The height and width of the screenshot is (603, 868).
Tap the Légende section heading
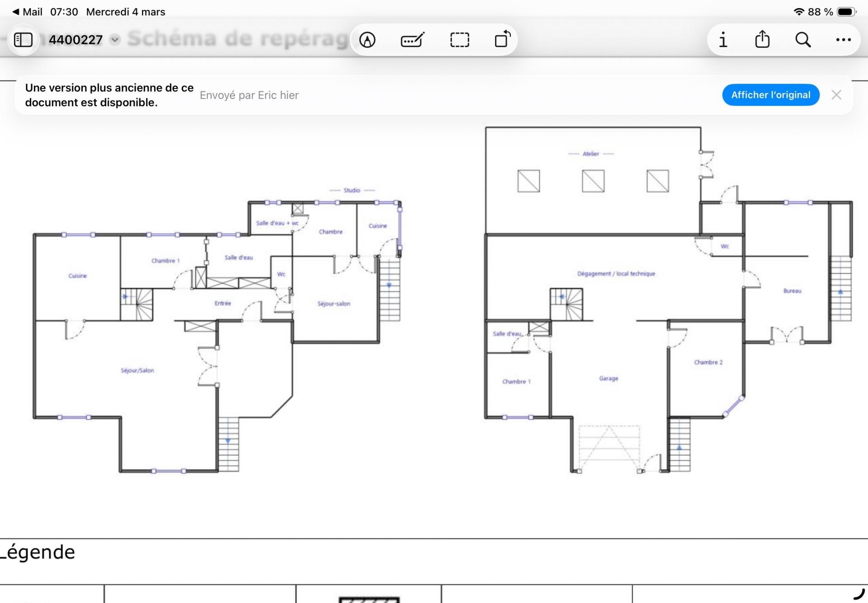[38, 552]
